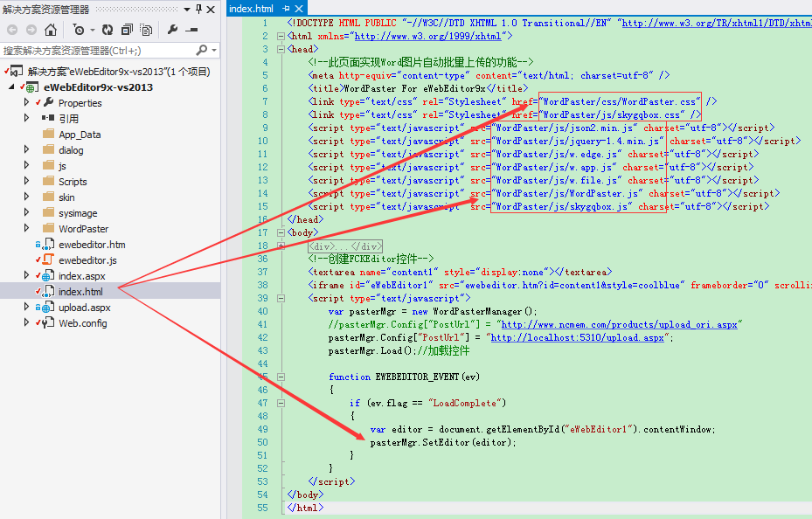Screen dimensions: 812x519
Task: Expand the Scripts folder
Action: pos(26,181)
